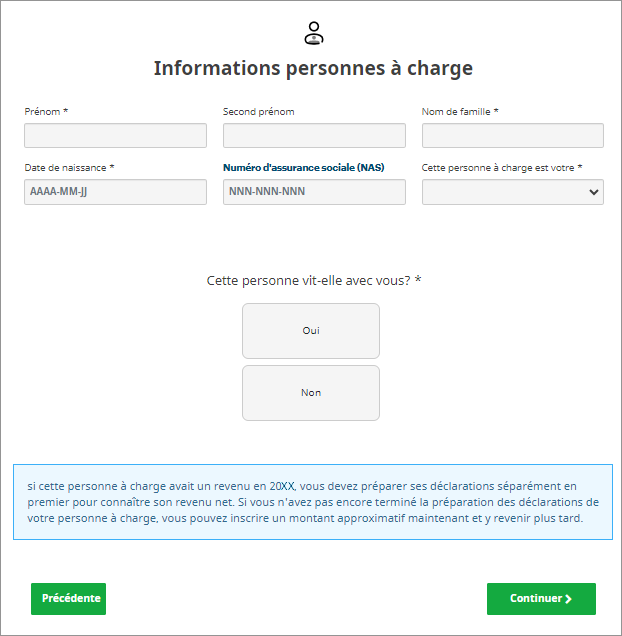Click the bold Numéro d'assurance sociale label
This screenshot has height=636, width=622.
[x=303, y=168]
